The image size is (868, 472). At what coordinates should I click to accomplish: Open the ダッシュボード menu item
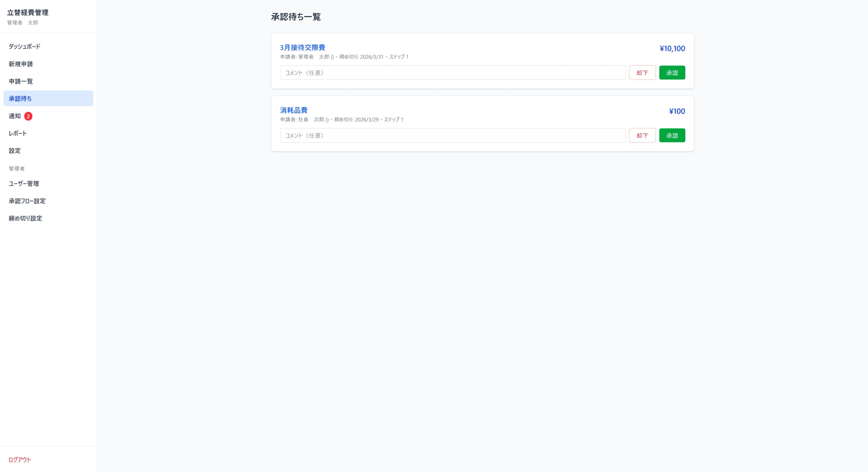[x=25, y=46]
